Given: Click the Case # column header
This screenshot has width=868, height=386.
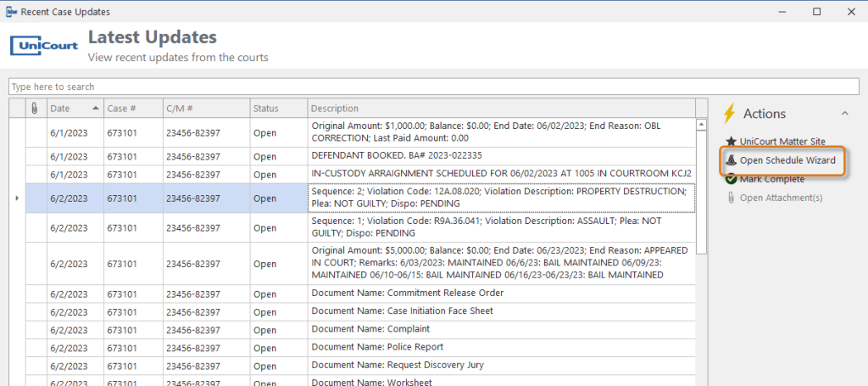Looking at the screenshot, I should 133,109.
